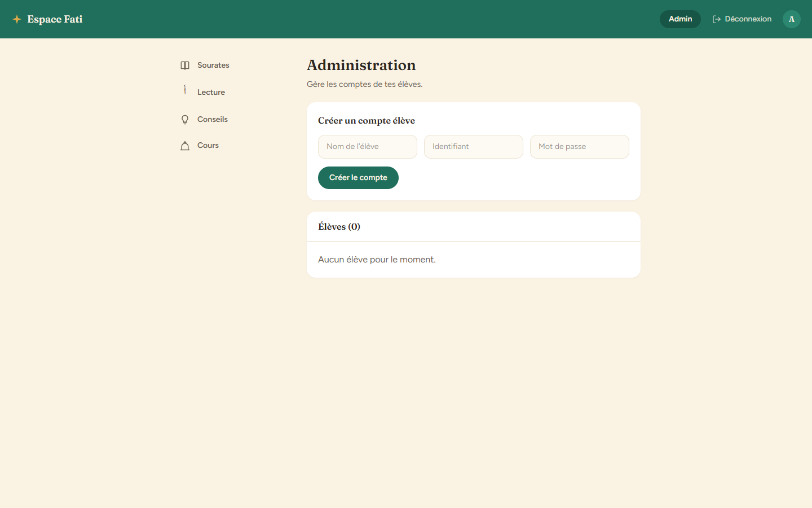Viewport: 812px width, 508px height.
Task: Focus the Mot de passe field
Action: [x=580, y=147]
